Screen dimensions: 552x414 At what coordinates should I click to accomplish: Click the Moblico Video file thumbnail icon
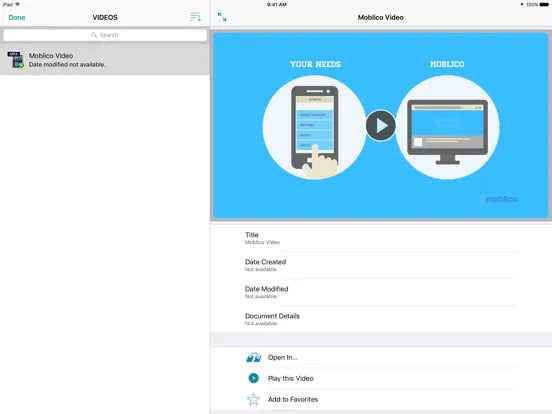tap(15, 59)
